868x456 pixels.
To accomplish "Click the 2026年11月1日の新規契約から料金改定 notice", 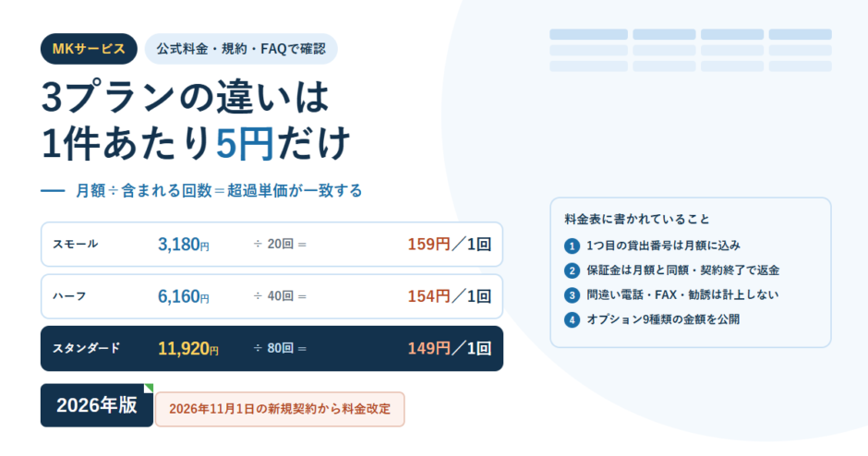I will (280, 409).
